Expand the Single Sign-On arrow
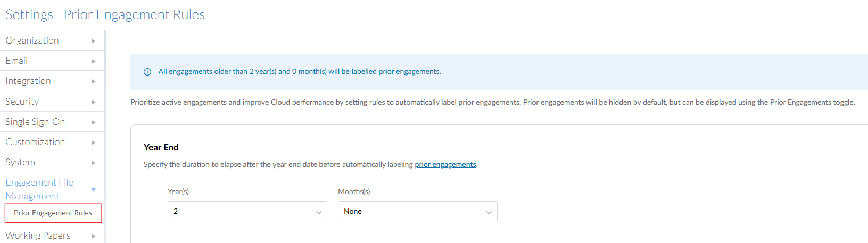 (x=94, y=122)
